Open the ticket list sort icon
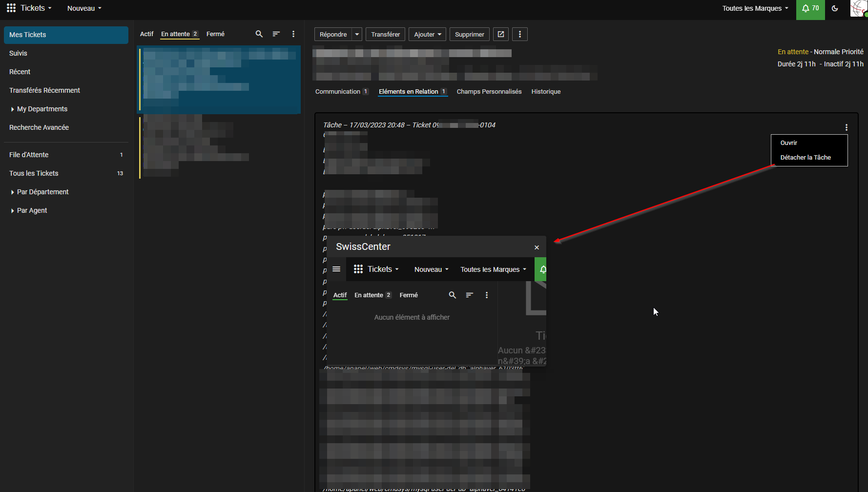The height and width of the screenshot is (492, 868). click(x=276, y=34)
